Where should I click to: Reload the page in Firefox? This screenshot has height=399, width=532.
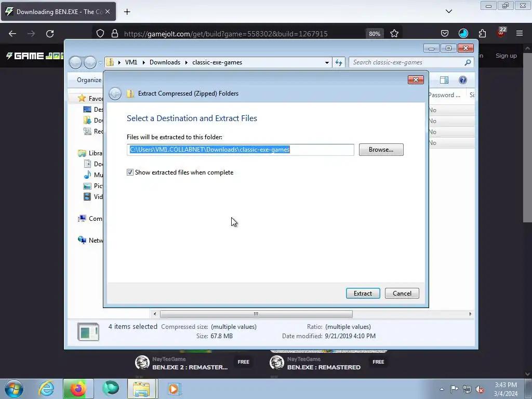point(50,34)
